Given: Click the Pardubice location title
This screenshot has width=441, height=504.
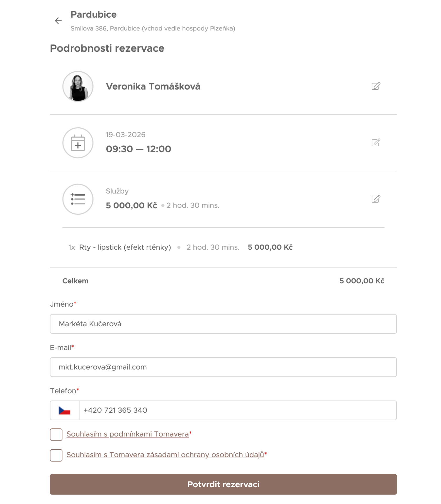Looking at the screenshot, I should tap(94, 14).
